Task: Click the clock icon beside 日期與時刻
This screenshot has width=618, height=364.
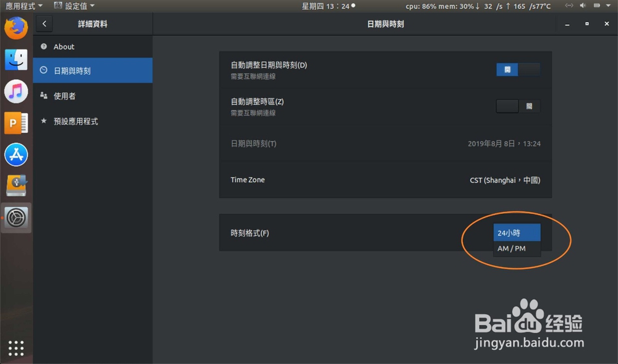Action: point(44,70)
